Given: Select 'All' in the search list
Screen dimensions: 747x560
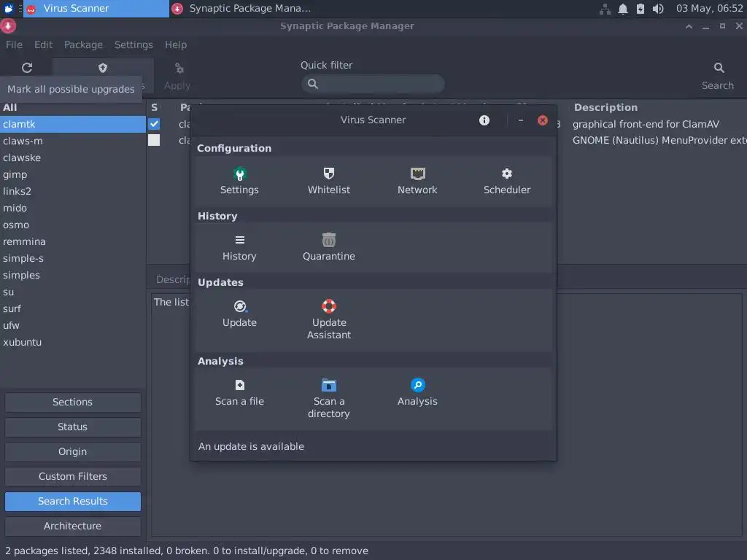Looking at the screenshot, I should pyautogui.click(x=73, y=108).
